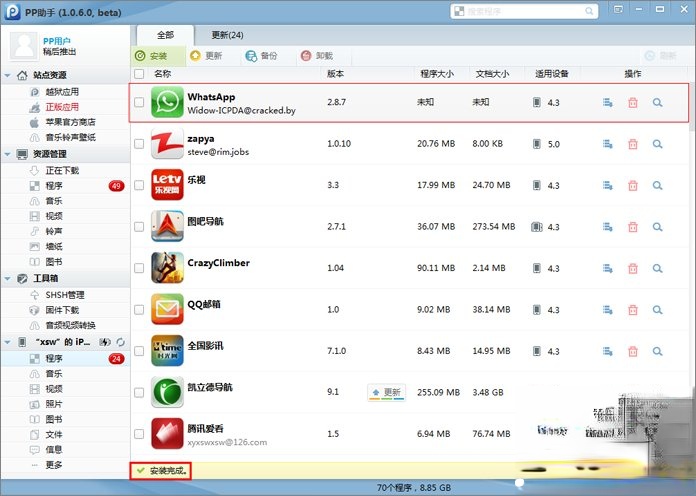The width and height of the screenshot is (696, 496).
Task: Click the zapya app icon
Action: click(x=167, y=143)
